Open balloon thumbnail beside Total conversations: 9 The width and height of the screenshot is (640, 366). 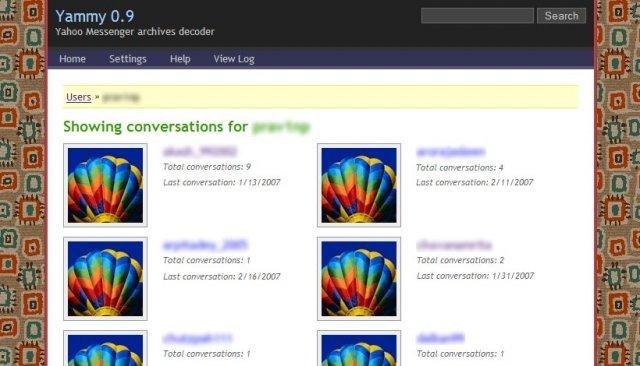click(x=105, y=185)
